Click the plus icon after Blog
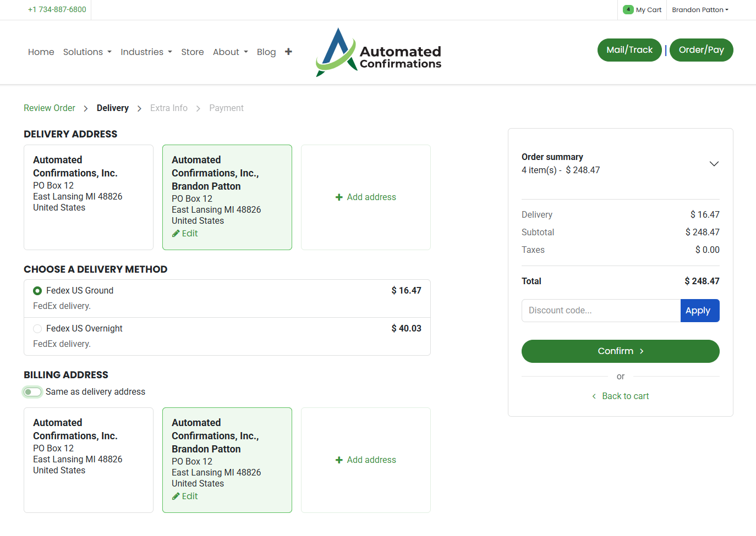Viewport: 756px width, 536px height. coord(288,52)
